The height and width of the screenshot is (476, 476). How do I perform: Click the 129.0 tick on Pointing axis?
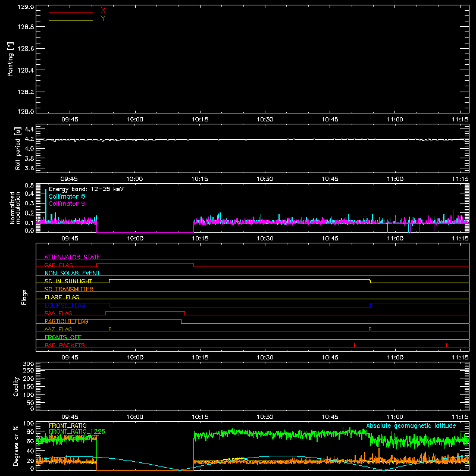coord(26,7)
